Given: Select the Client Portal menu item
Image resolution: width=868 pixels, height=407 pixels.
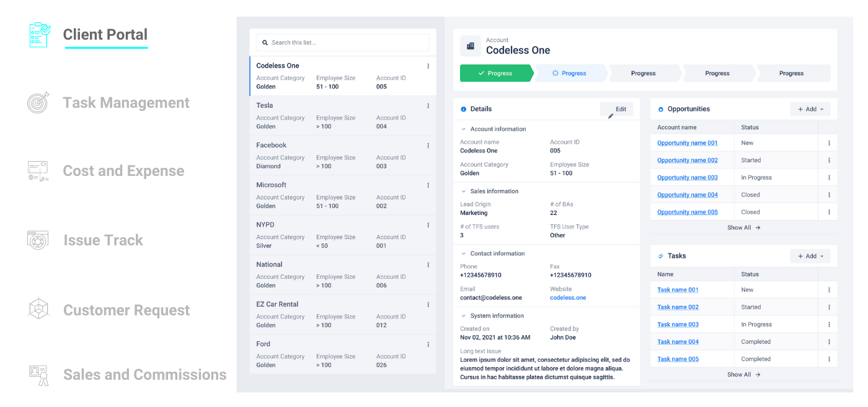Looking at the screenshot, I should pyautogui.click(x=105, y=35).
